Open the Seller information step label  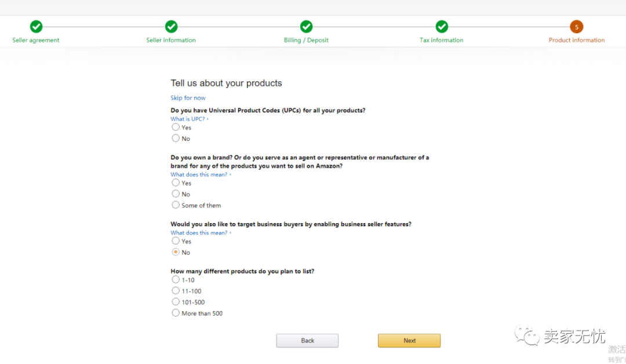pos(171,41)
